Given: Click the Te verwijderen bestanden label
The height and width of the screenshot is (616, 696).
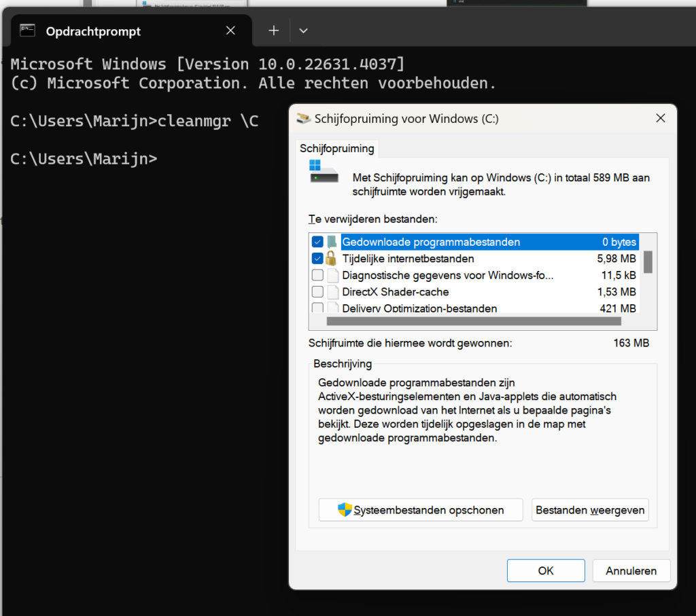Looking at the screenshot, I should coord(373,219).
